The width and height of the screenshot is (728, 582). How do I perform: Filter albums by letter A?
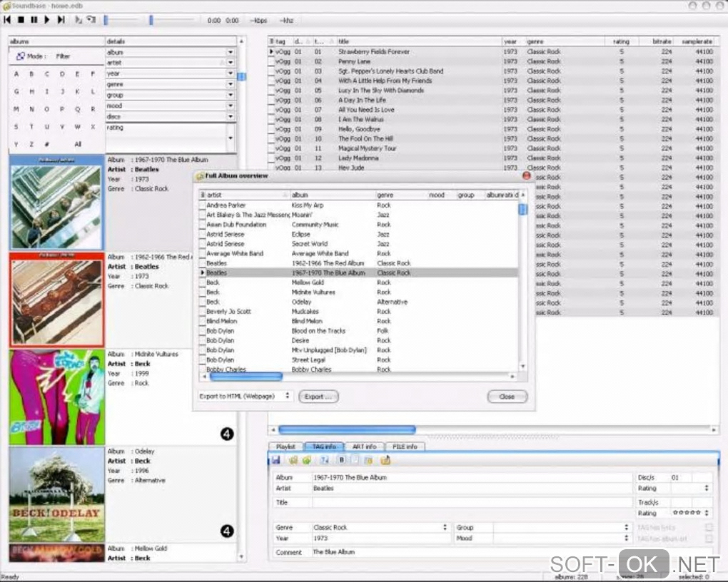pyautogui.click(x=16, y=73)
